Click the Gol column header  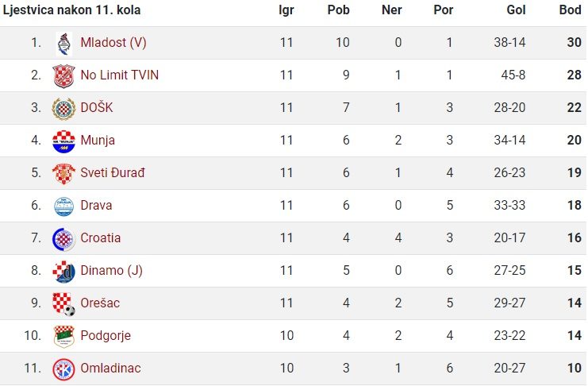point(516,10)
